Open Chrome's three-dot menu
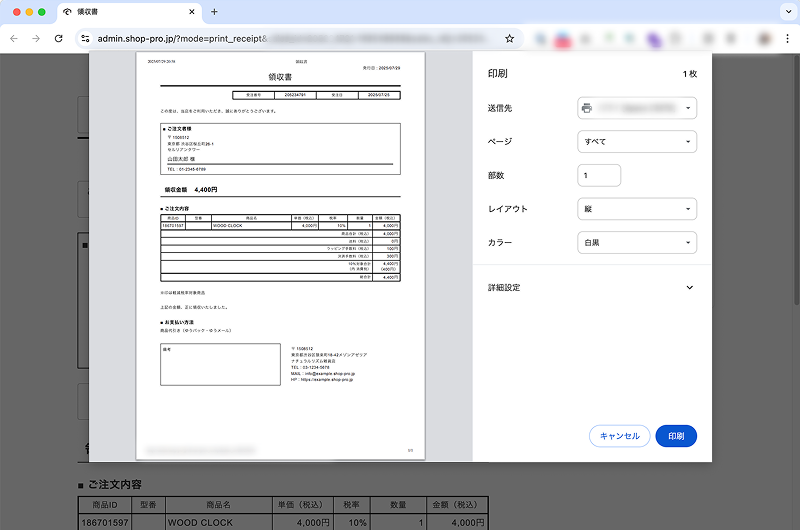Viewport: 800px width, 530px height. (x=786, y=38)
